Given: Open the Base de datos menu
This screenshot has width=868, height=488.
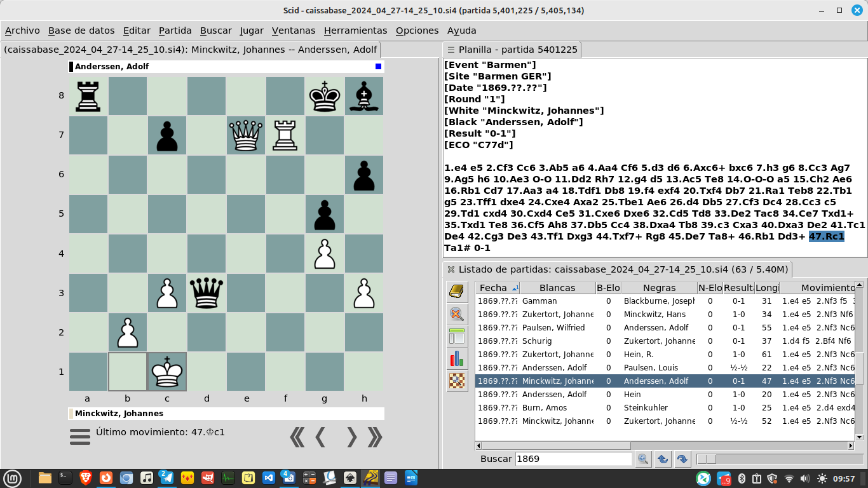Looking at the screenshot, I should coord(81,30).
